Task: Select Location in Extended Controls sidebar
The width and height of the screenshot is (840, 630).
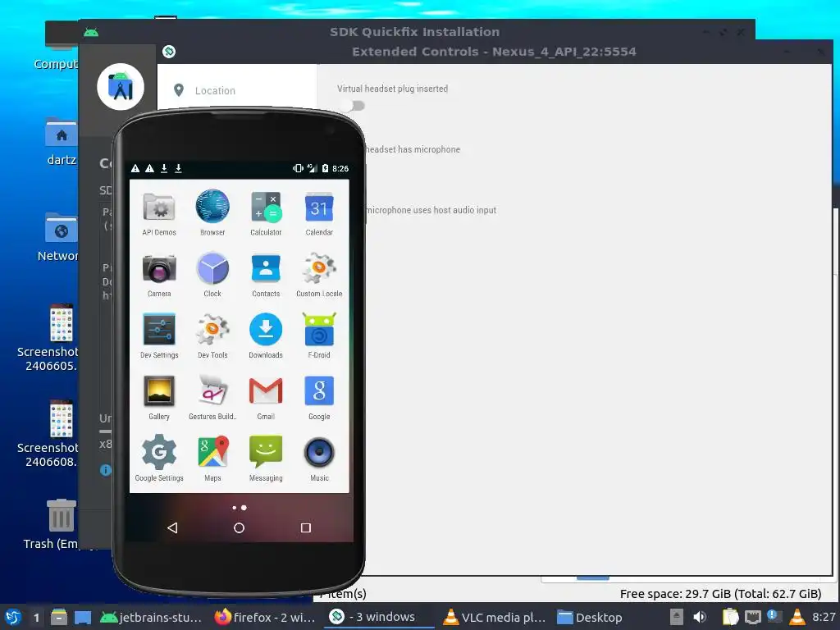Action: [214, 90]
